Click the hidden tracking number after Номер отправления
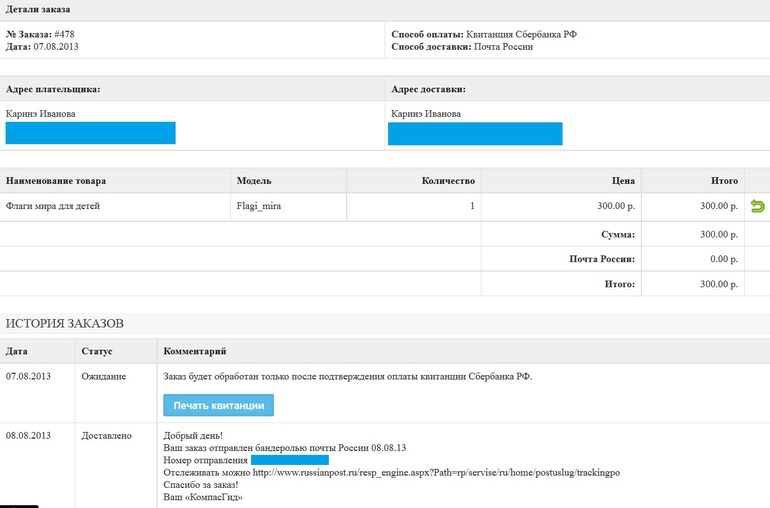 [x=290, y=460]
